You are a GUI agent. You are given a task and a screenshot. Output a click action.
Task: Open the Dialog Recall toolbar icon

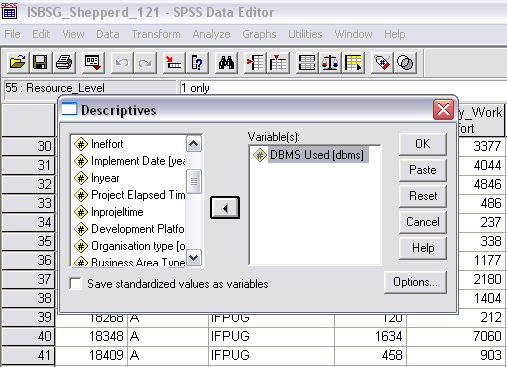(92, 62)
